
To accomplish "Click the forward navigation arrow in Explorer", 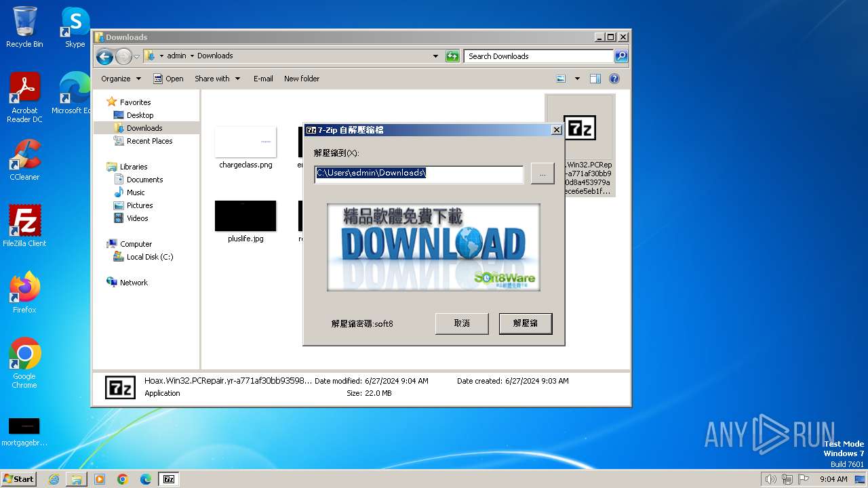I will pos(123,56).
